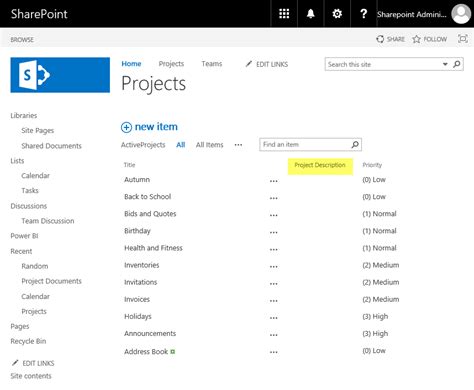Open the ellipsis menu for Address Book
474x390 pixels.
pyautogui.click(x=274, y=352)
